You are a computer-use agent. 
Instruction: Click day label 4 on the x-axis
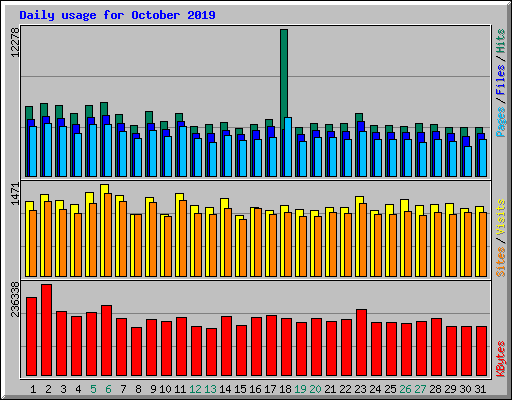[78, 389]
